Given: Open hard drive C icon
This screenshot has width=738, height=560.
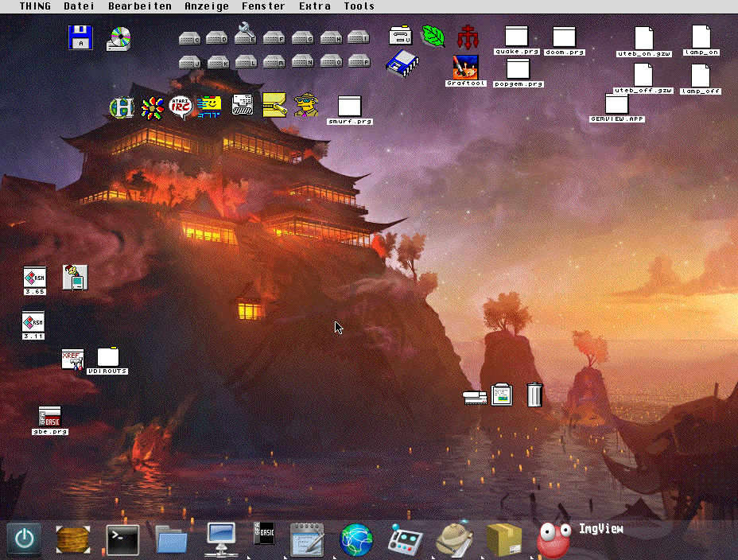Looking at the screenshot, I should (190, 38).
